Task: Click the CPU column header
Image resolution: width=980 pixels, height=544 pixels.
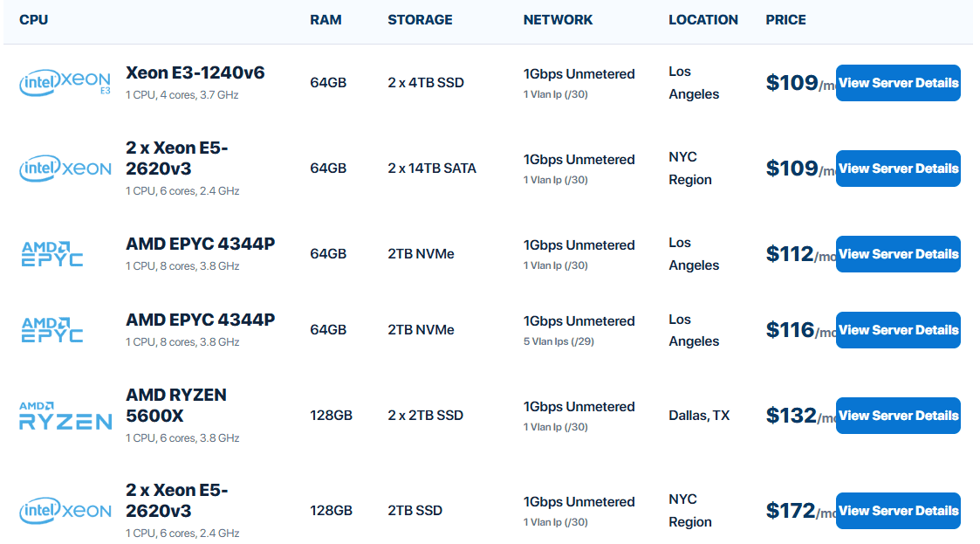Action: (34, 20)
